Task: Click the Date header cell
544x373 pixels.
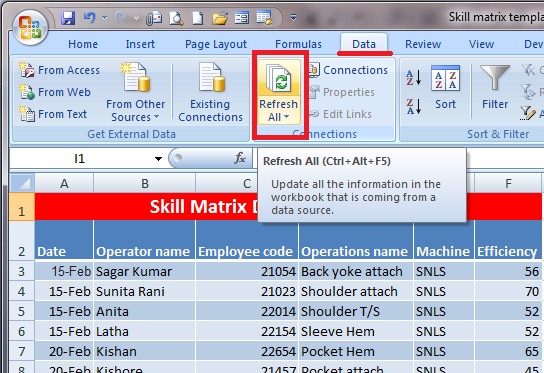Action: [64, 240]
